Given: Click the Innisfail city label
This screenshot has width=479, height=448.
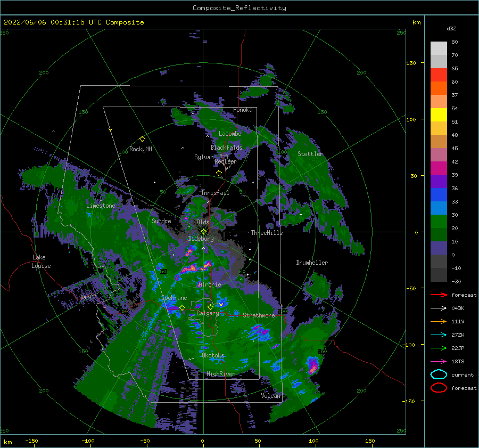Looking at the screenshot, I should pyautogui.click(x=215, y=193).
